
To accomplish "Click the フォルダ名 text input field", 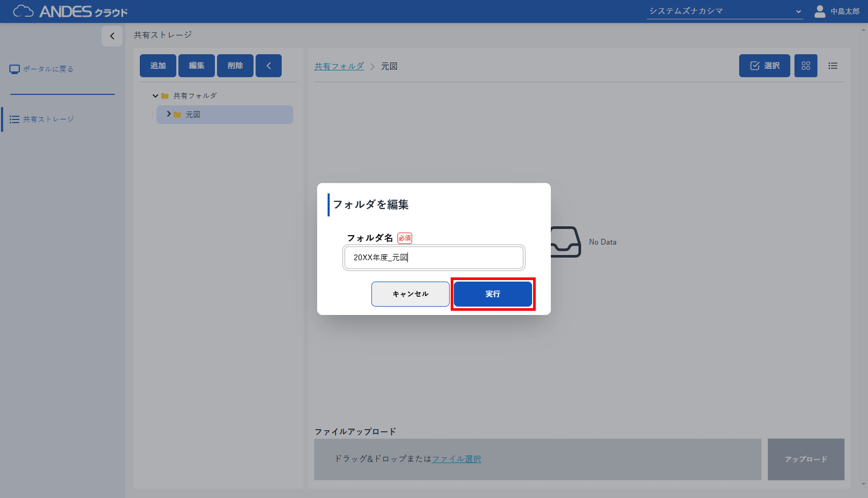I will (433, 258).
